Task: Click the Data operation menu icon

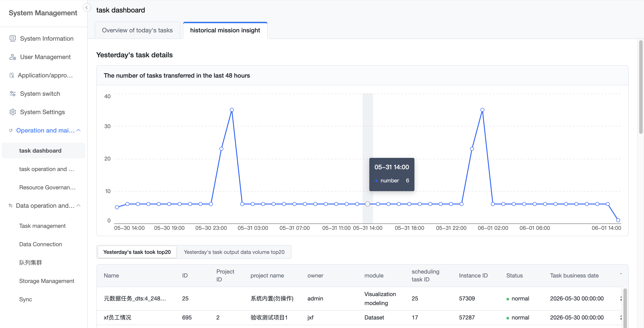Action: point(11,205)
